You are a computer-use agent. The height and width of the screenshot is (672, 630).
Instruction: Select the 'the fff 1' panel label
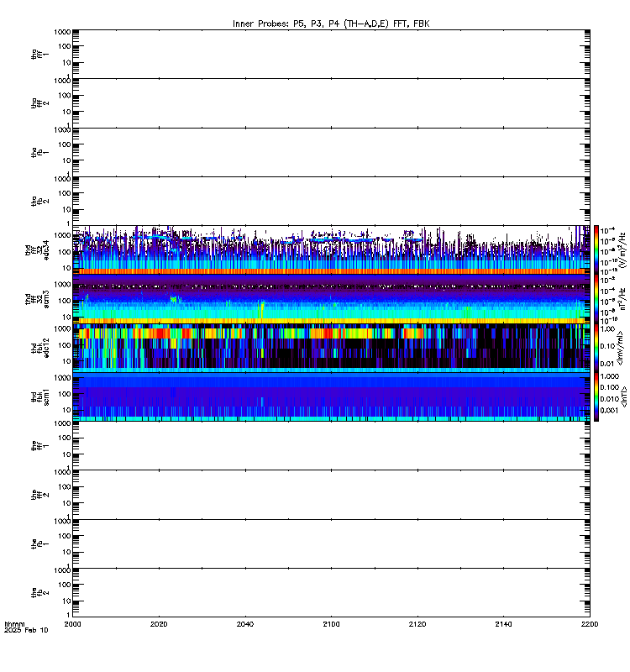[39, 446]
